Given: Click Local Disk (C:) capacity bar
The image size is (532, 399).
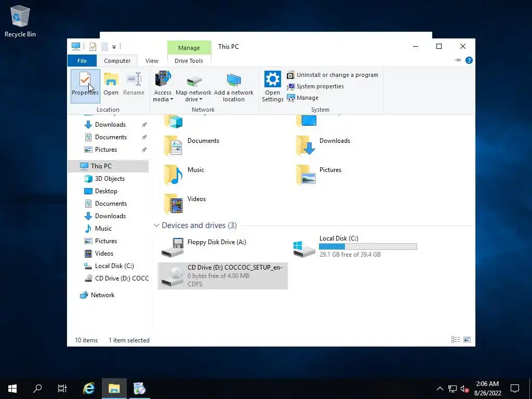Looking at the screenshot, I should coord(368,247).
